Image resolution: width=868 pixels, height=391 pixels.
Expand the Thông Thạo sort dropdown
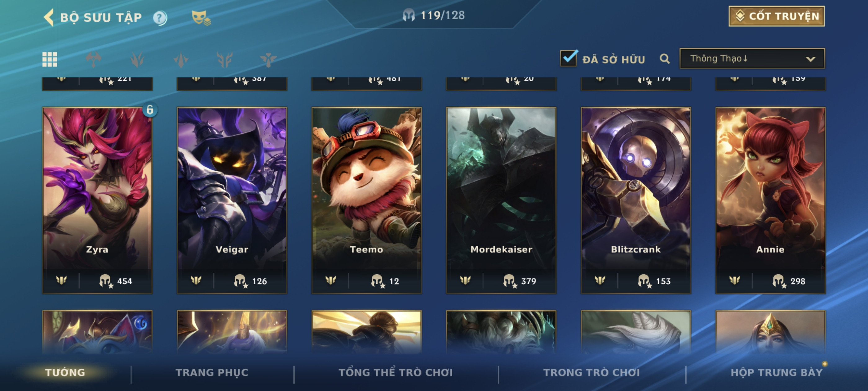[x=752, y=59]
